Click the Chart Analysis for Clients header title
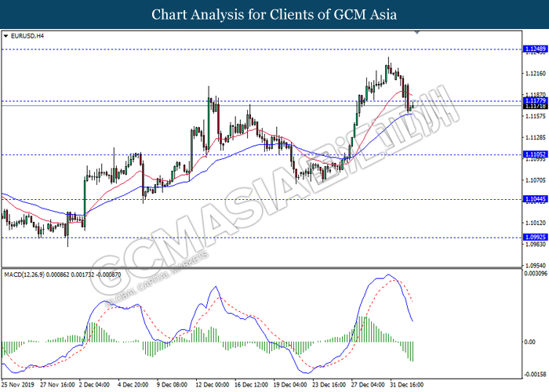549x392 pixels. (x=274, y=15)
